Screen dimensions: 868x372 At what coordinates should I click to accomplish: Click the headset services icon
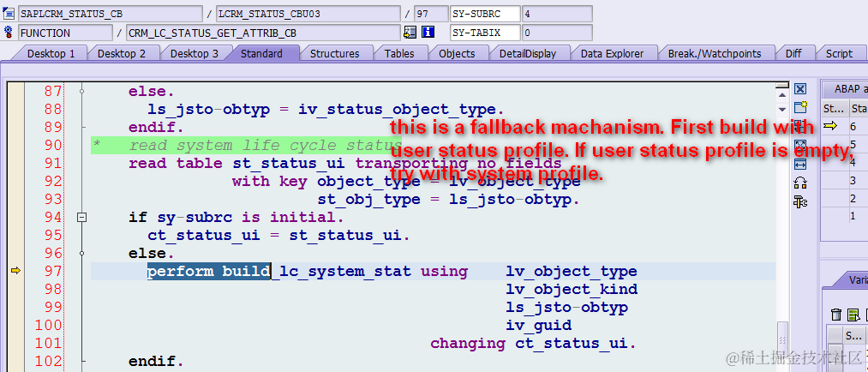point(800,183)
